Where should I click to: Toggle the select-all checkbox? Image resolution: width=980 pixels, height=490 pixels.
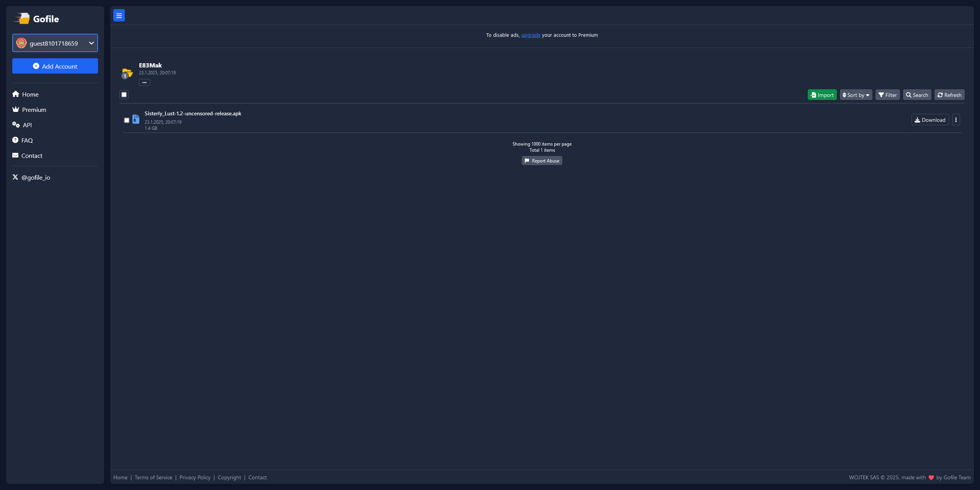[x=124, y=95]
